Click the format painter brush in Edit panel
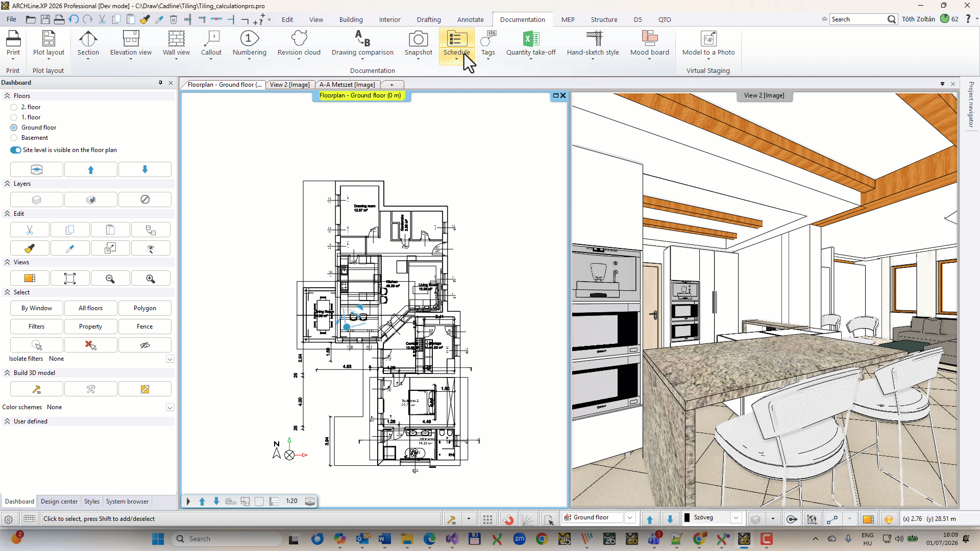Image resolution: width=980 pixels, height=551 pixels. point(30,248)
